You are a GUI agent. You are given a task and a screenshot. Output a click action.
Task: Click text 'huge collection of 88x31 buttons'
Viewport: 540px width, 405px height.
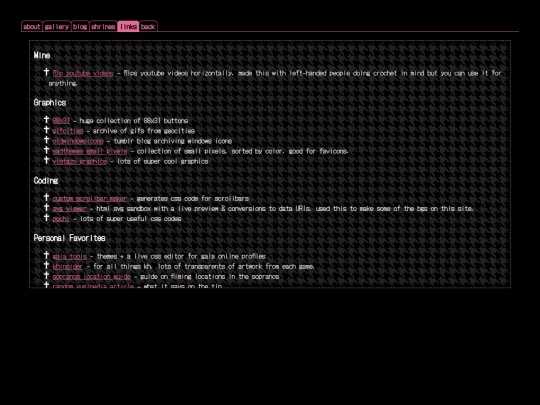134,121
